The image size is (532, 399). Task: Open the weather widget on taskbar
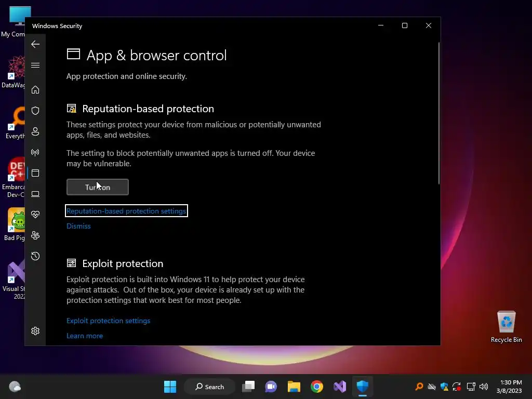coord(15,387)
